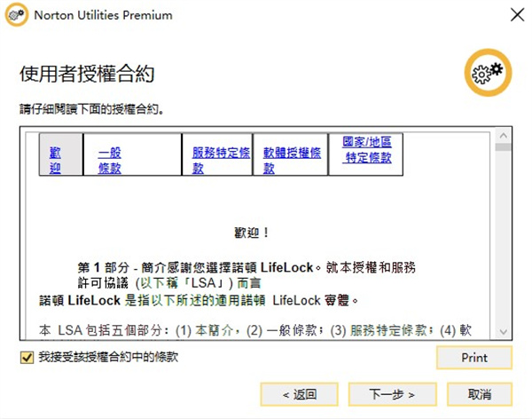Uncheck 我接受該授權合約中的條款 checkbox
Viewport: 532px width, 419px height.
[27, 358]
